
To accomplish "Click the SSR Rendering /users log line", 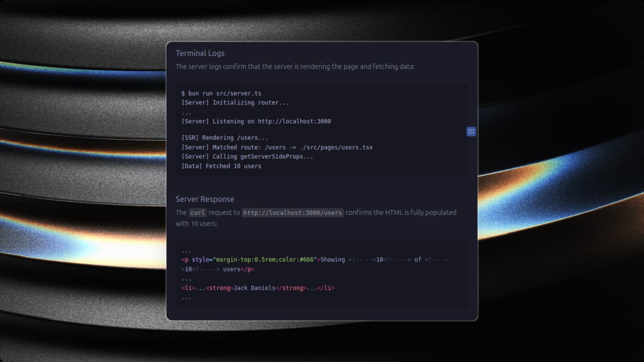I will pos(224,138).
